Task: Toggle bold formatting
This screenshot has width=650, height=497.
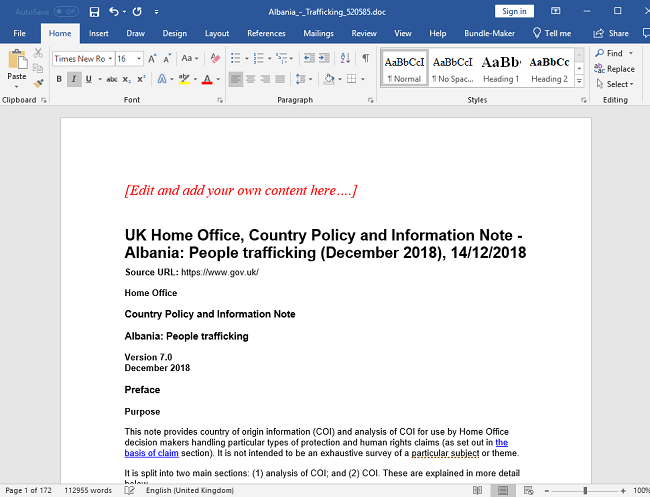Action: point(59,79)
